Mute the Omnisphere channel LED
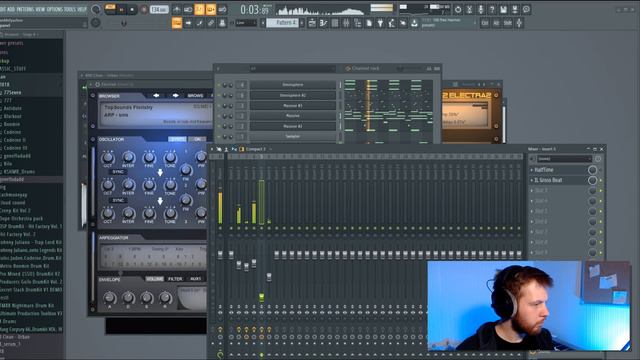The image size is (640, 360). tap(219, 85)
